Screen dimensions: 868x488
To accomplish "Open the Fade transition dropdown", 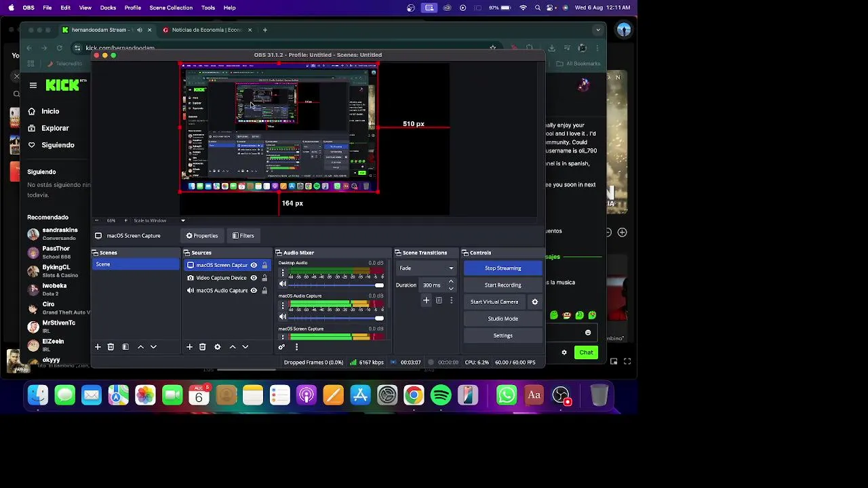I will click(x=427, y=268).
